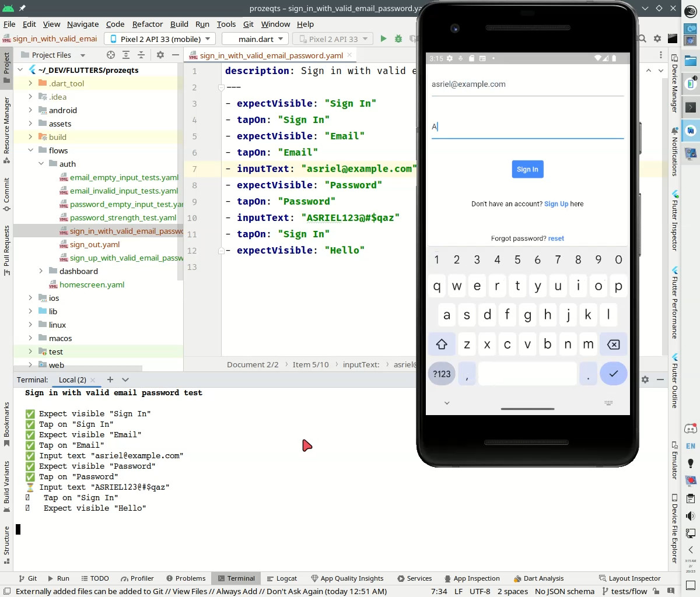Screen dimensions: 700x597
Task: Jump to next highlighted problem arrow
Action: tap(661, 70)
